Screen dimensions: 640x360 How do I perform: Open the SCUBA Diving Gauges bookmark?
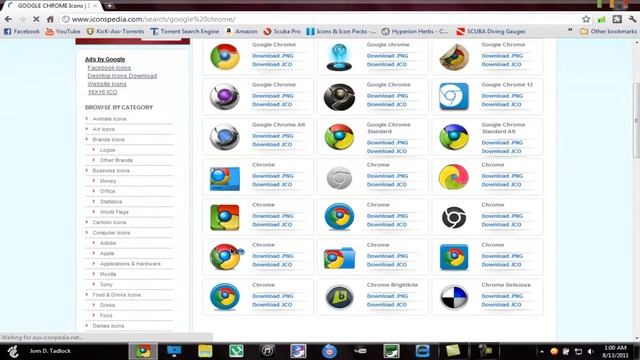(x=491, y=31)
